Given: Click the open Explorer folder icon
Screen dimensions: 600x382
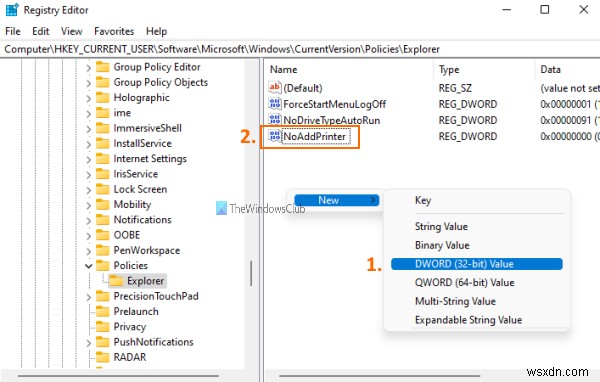Looking at the screenshot, I should coord(116,281).
